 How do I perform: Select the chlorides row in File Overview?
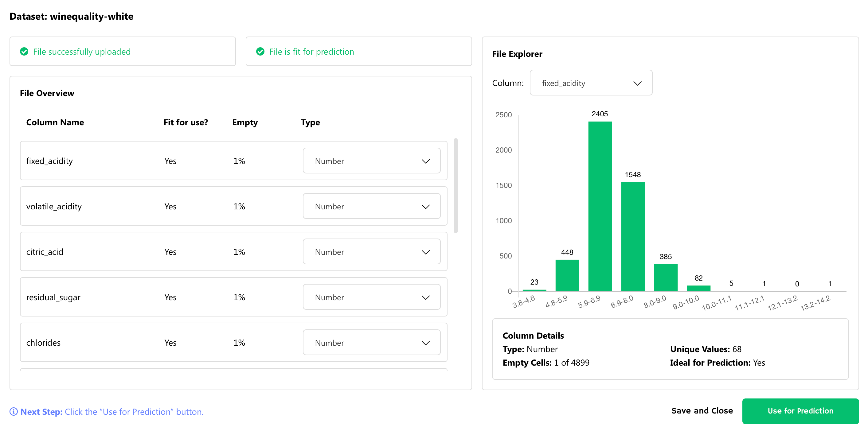(x=44, y=343)
